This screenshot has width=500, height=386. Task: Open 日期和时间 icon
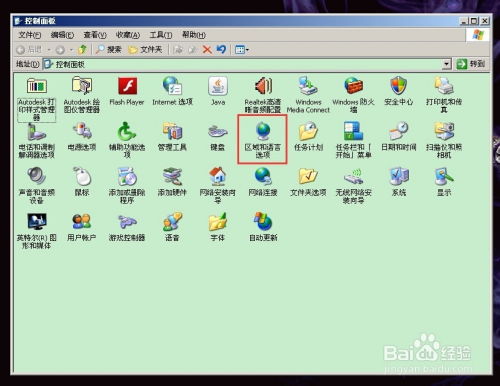click(399, 131)
